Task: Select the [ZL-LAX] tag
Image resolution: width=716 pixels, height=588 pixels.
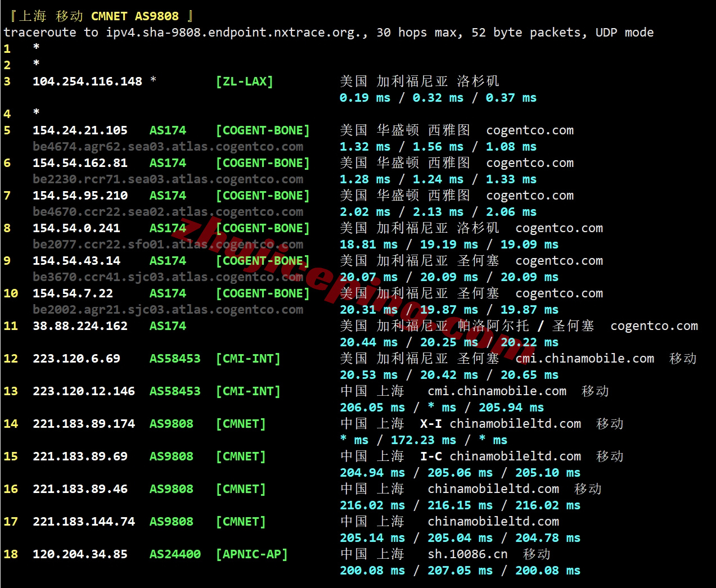Action: click(244, 82)
